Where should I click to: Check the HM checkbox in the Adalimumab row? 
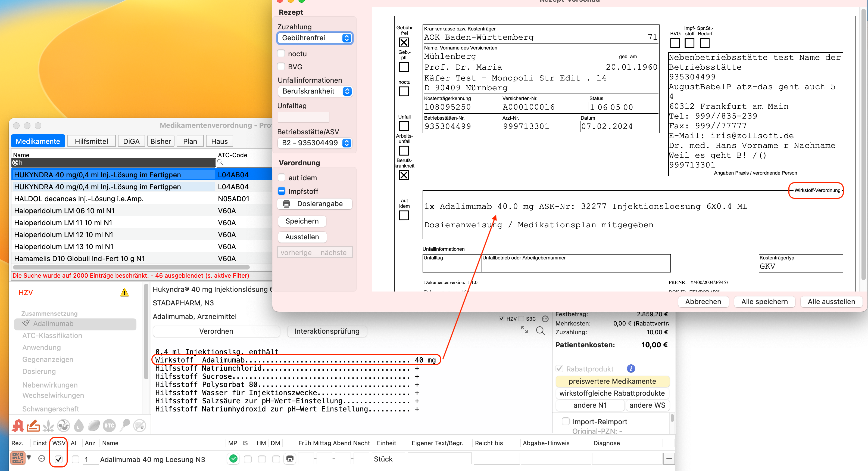(x=262, y=459)
